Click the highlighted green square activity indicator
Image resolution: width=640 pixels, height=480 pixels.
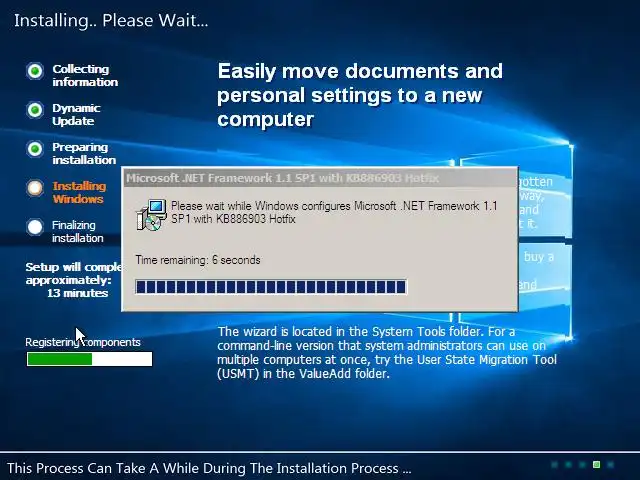coord(596,464)
